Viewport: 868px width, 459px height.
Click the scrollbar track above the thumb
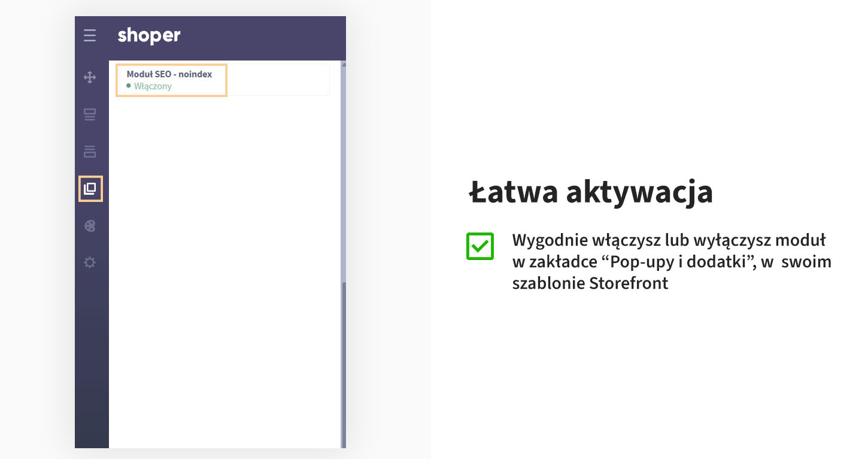pyautogui.click(x=344, y=174)
